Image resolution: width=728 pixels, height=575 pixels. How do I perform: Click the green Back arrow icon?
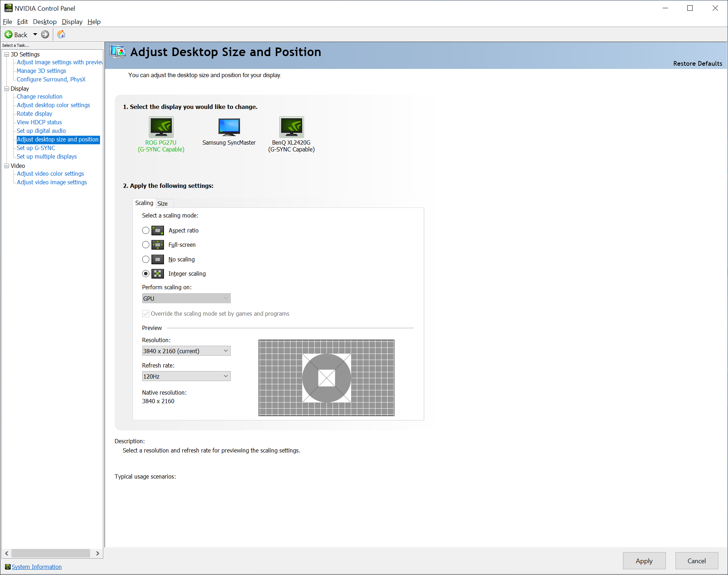[x=9, y=35]
